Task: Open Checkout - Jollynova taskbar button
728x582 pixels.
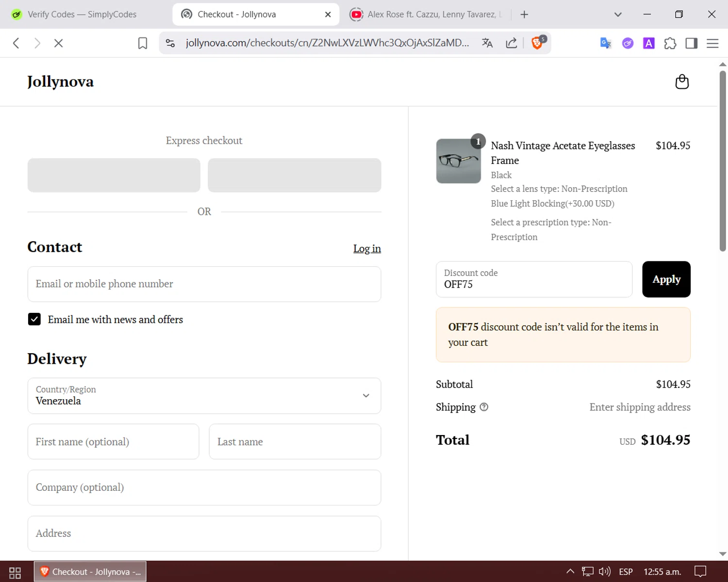Action: pos(90,572)
